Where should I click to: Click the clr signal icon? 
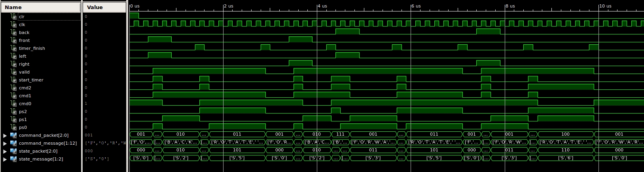(x=14, y=17)
